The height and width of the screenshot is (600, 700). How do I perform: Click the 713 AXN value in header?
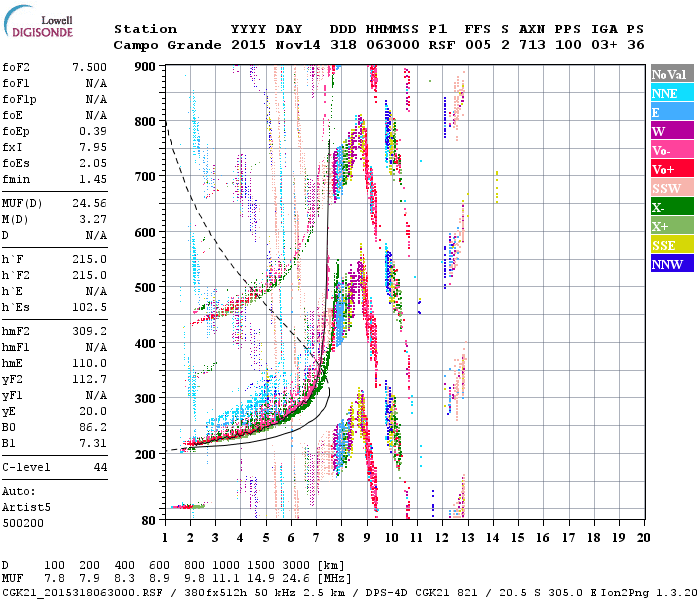click(532, 45)
